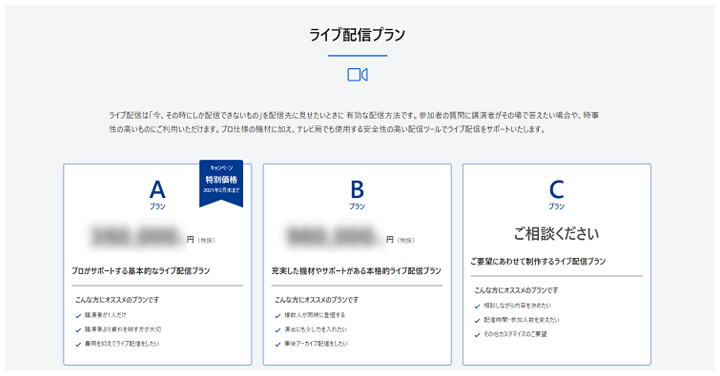Click プロがサポートする基本的なライブ配信プラン text
Image resolution: width=720 pixels, height=376 pixels.
pos(141,271)
